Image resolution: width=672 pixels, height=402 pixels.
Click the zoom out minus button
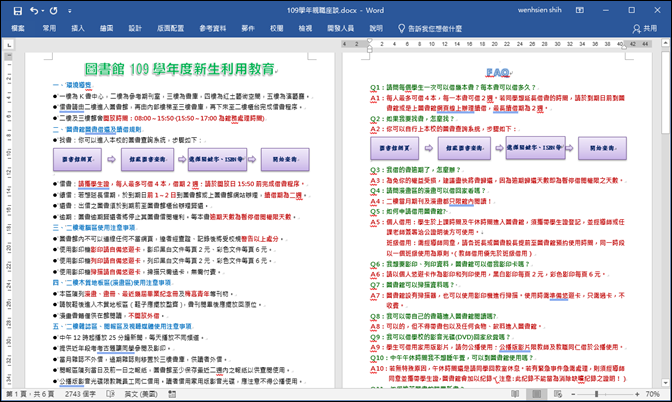pyautogui.click(x=573, y=394)
